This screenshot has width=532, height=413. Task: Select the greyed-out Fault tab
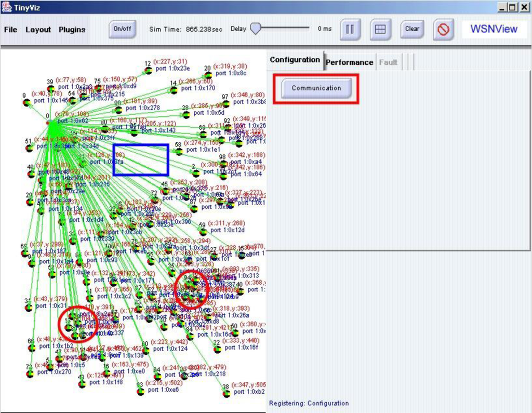tap(388, 62)
